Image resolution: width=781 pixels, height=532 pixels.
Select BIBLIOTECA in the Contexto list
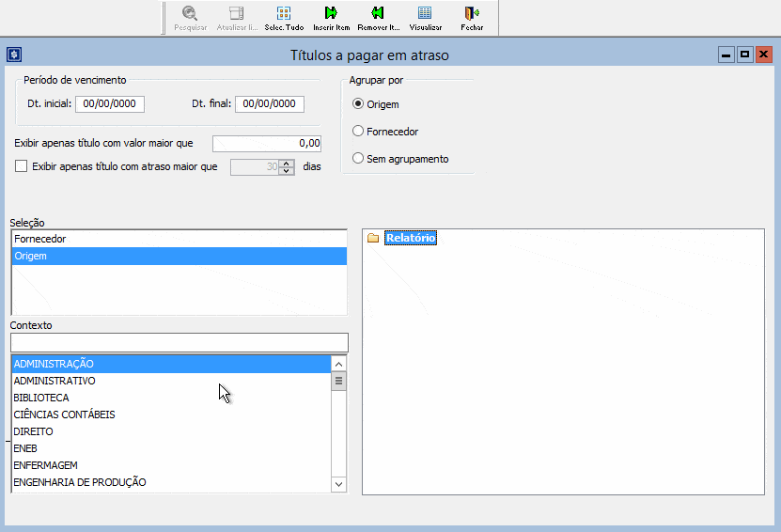point(41,398)
